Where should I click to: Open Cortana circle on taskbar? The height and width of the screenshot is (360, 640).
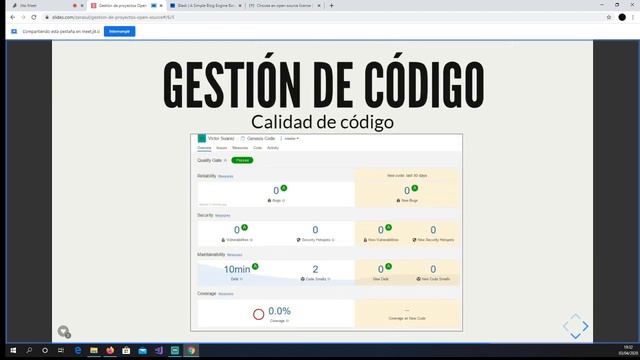click(45, 350)
